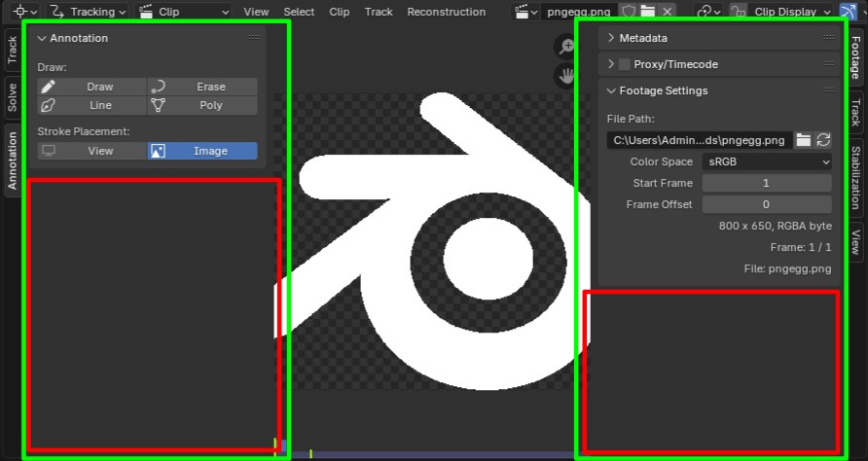Open the Clip Display popover

(x=790, y=12)
